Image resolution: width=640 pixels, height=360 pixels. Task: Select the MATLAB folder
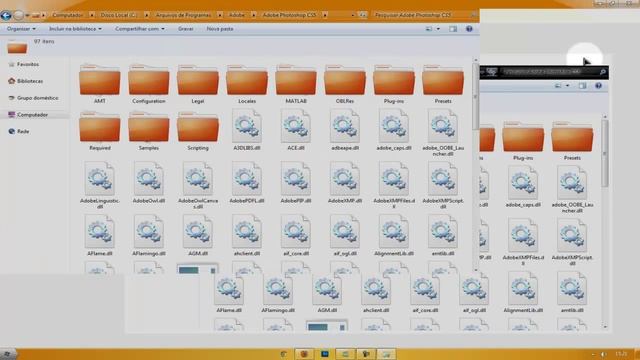pos(296,83)
